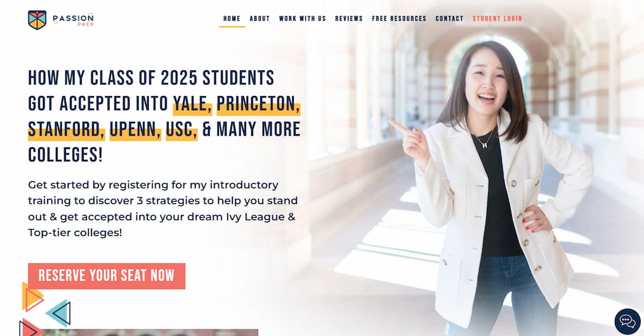Open the About page

[260, 19]
